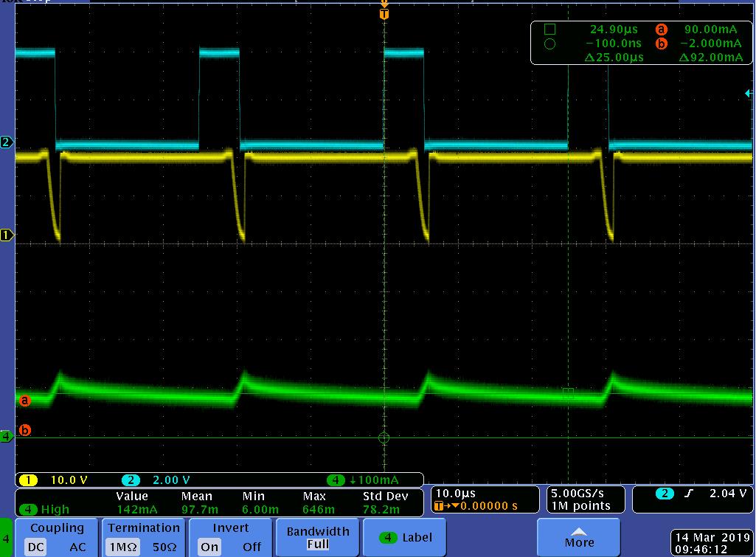
Task: Click the channel 4 ground marker
Action: point(7,437)
